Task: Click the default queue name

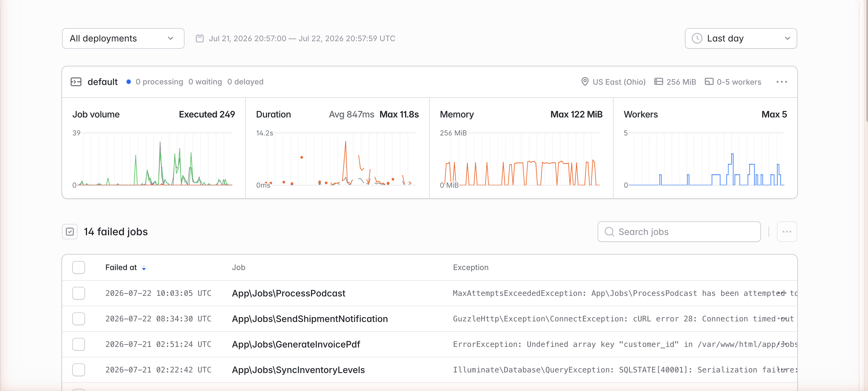Action: click(x=102, y=82)
